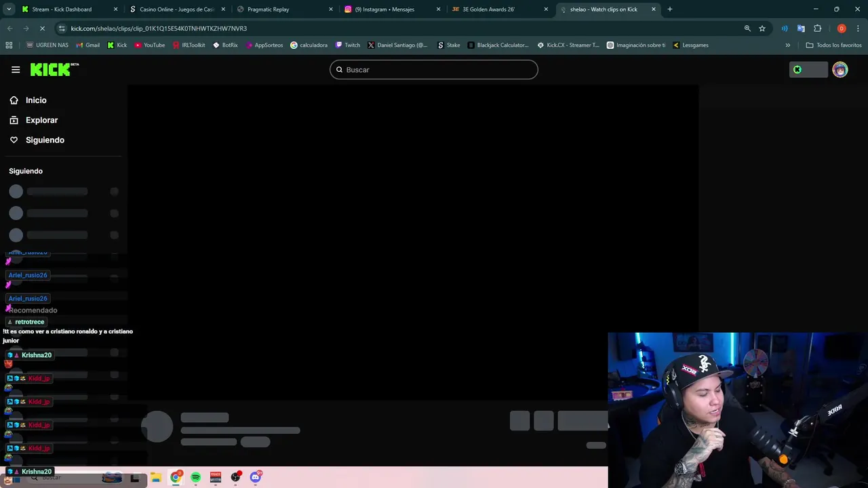Viewport: 868px width, 488px height.
Task: Open Voicemeeter from taskbar
Action: click(216, 477)
